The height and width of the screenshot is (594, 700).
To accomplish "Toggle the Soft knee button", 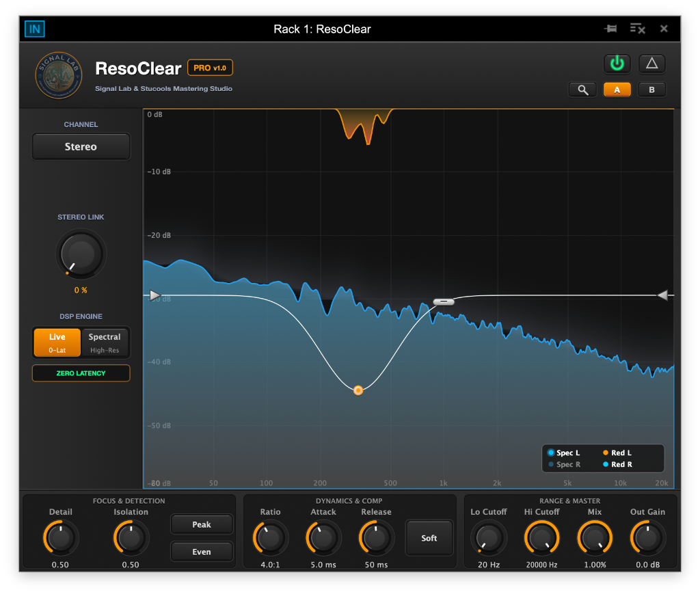I will 429,538.
